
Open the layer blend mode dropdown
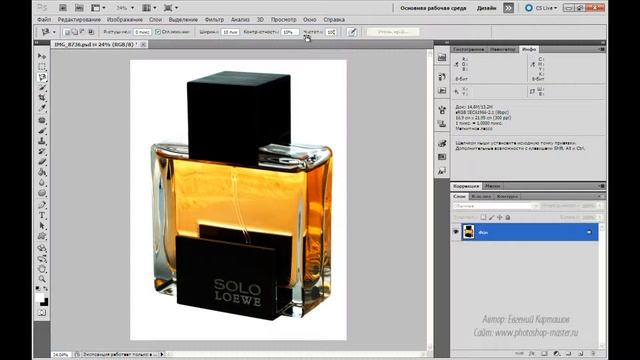tap(496, 206)
